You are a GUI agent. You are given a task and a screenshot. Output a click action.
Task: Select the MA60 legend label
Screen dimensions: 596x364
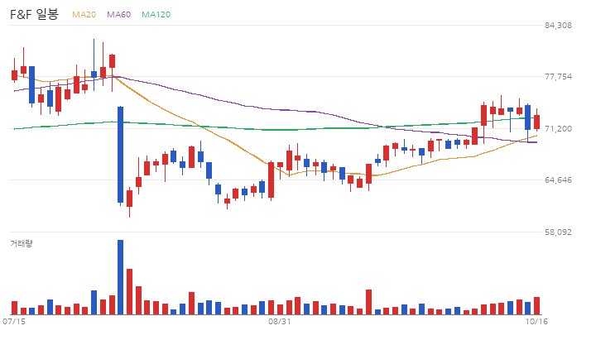(x=118, y=14)
